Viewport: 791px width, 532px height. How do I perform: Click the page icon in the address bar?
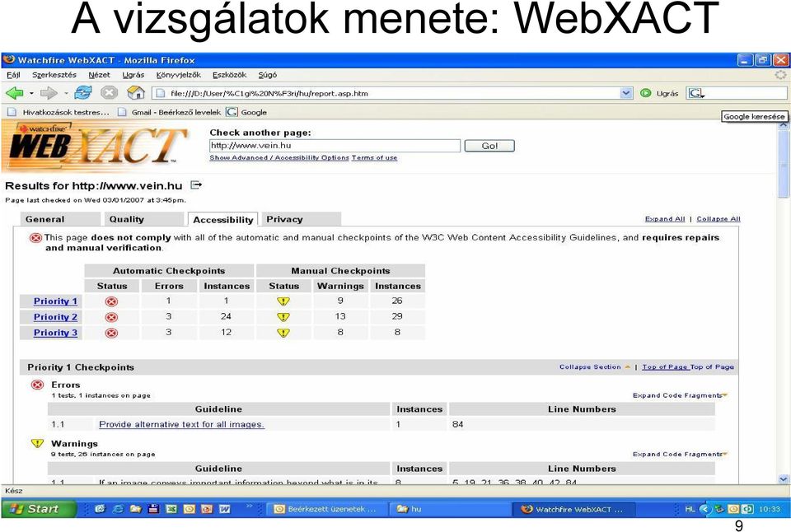click(x=161, y=93)
